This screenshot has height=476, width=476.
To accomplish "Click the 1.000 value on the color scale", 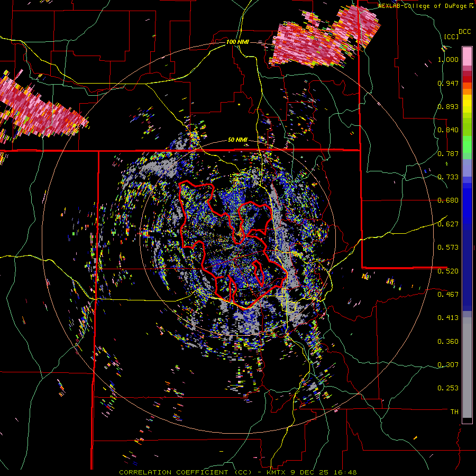I will pyautogui.click(x=448, y=60).
